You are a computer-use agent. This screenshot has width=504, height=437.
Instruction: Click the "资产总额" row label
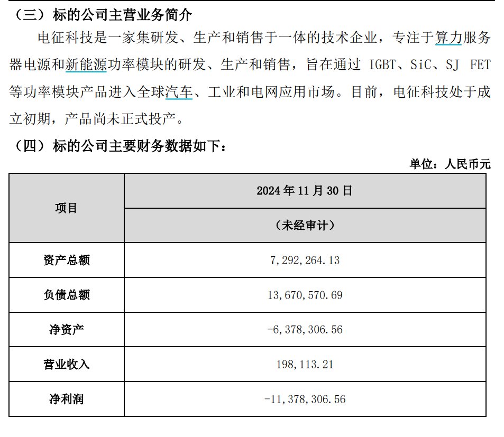[67, 260]
